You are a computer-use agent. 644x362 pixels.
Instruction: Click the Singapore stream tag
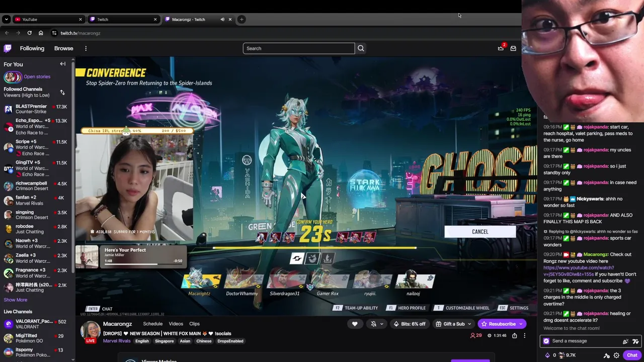pyautogui.click(x=164, y=341)
